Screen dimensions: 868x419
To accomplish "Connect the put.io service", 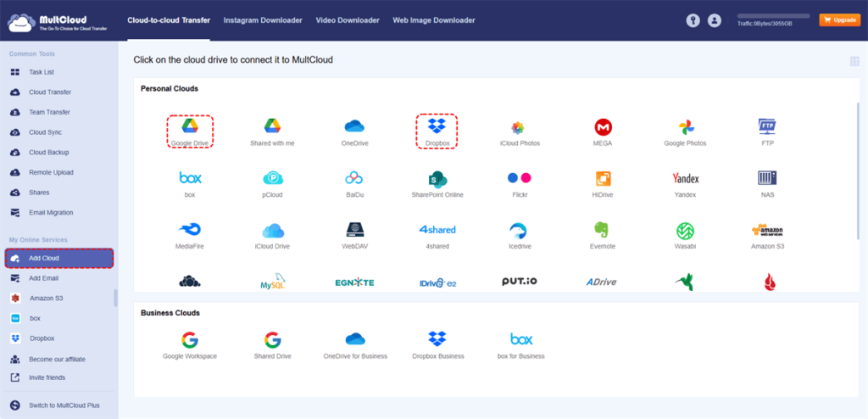I will (x=520, y=282).
